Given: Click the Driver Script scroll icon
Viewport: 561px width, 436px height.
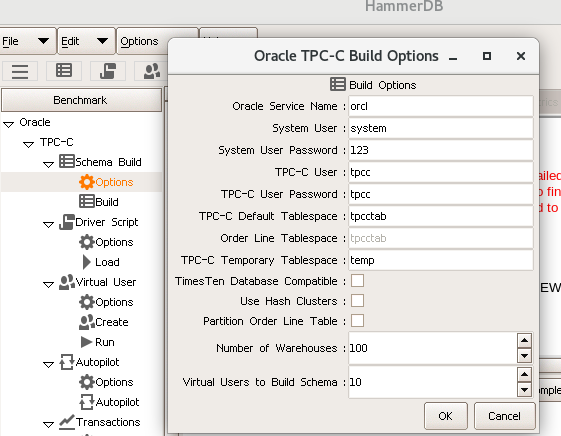Looking at the screenshot, I should pyautogui.click(x=67, y=222).
